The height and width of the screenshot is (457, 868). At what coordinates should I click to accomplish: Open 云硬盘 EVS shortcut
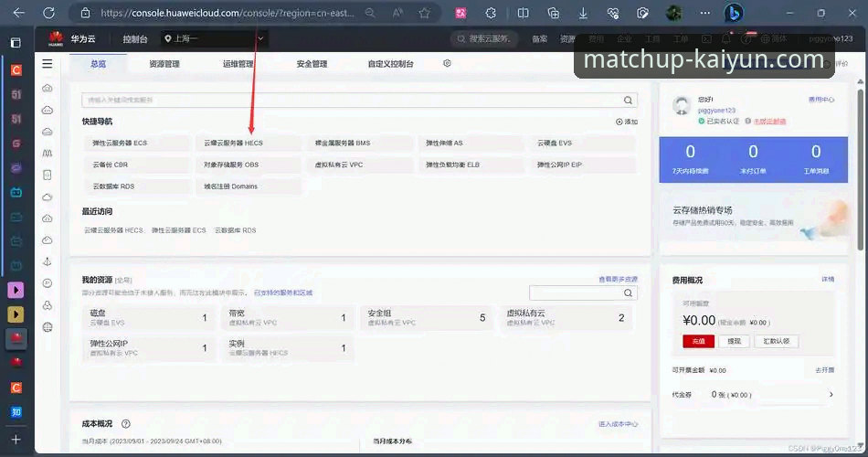click(582, 143)
